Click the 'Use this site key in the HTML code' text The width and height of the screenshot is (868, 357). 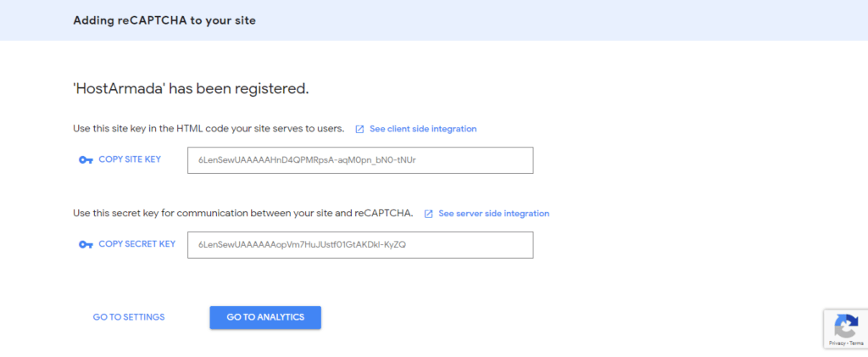point(209,129)
